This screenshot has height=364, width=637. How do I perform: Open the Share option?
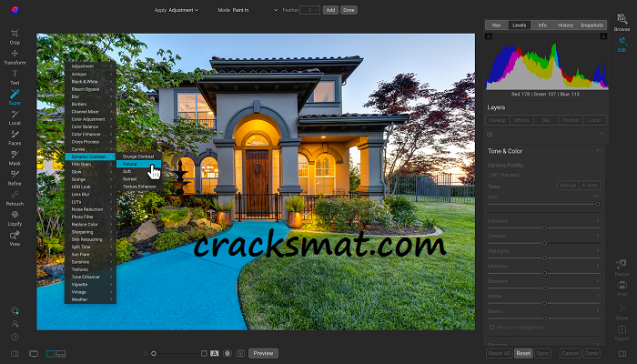[x=622, y=311]
